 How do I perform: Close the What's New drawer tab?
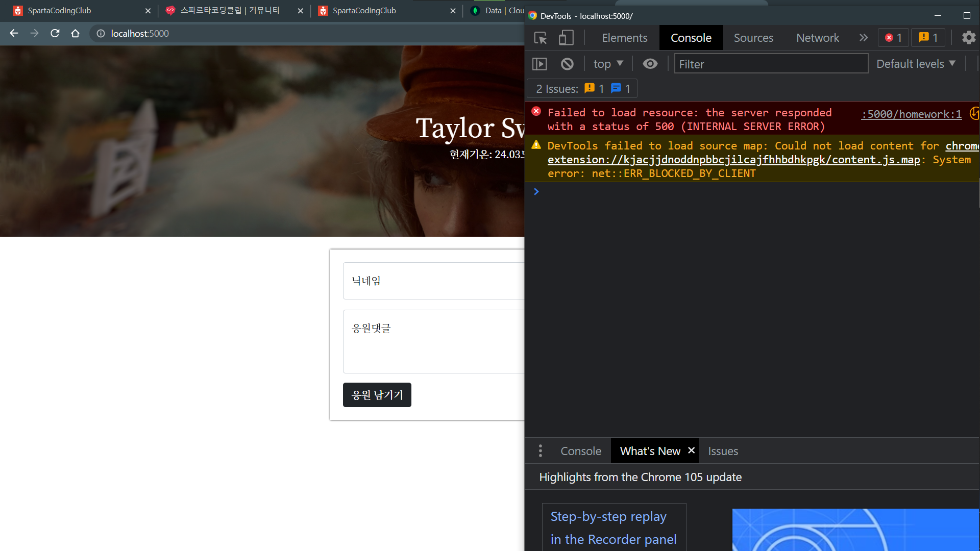click(x=691, y=450)
